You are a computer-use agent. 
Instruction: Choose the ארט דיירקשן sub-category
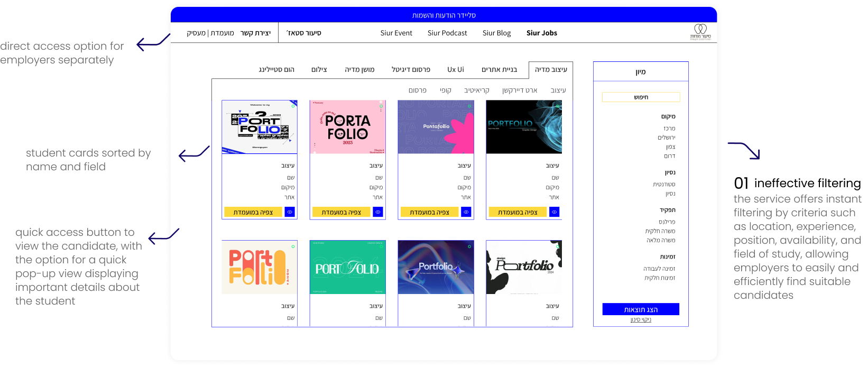click(x=520, y=90)
